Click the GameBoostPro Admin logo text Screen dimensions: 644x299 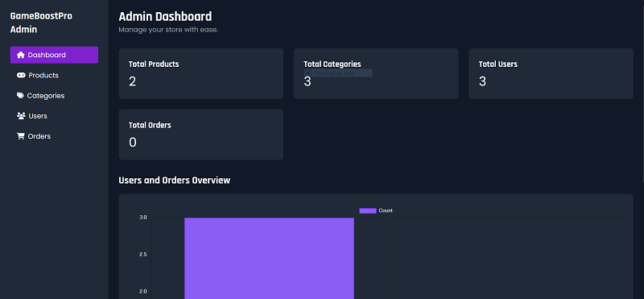coord(41,23)
